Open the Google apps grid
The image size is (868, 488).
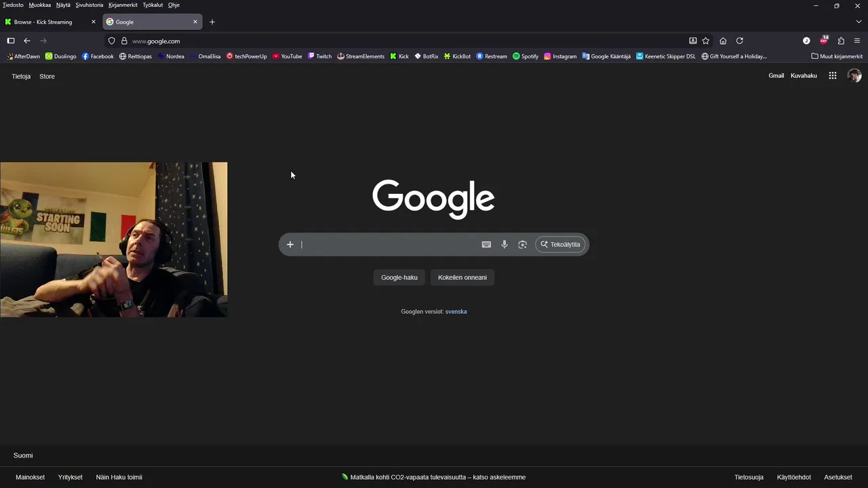click(833, 75)
